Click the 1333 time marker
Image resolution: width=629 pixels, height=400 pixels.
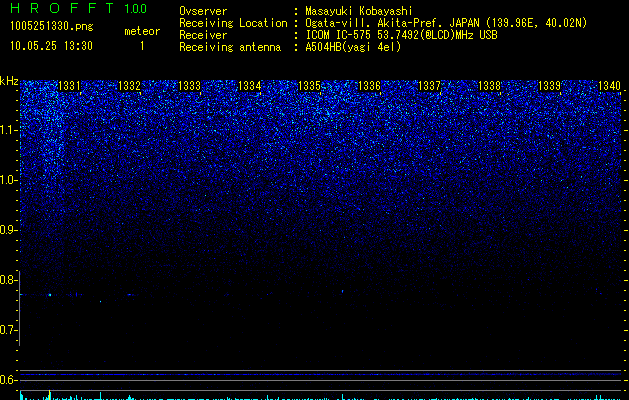(x=189, y=86)
